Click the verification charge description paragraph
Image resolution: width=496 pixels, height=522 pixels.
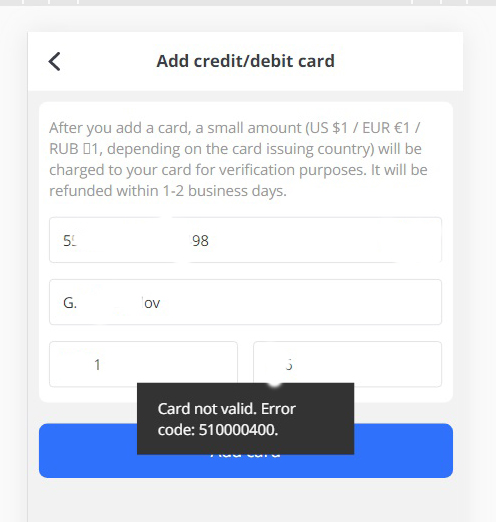pos(238,159)
